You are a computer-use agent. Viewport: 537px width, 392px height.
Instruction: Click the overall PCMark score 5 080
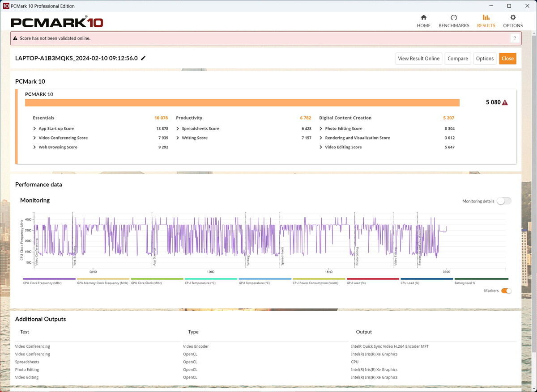pyautogui.click(x=493, y=102)
